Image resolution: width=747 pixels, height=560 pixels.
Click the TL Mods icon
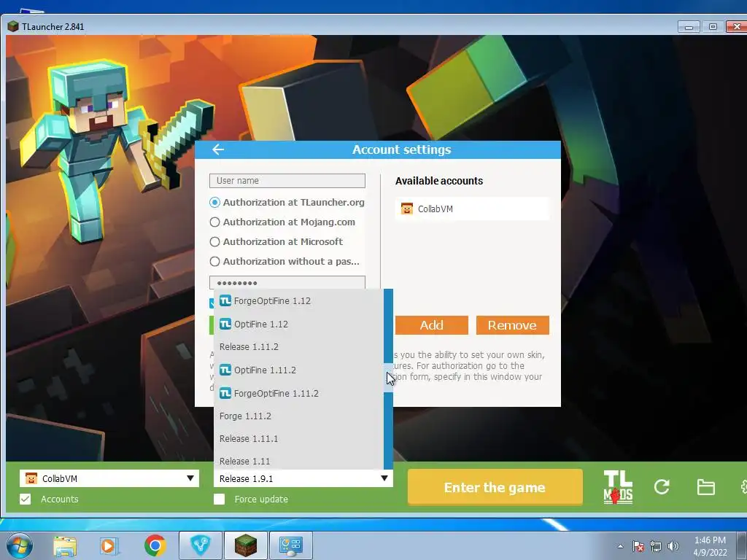point(618,486)
